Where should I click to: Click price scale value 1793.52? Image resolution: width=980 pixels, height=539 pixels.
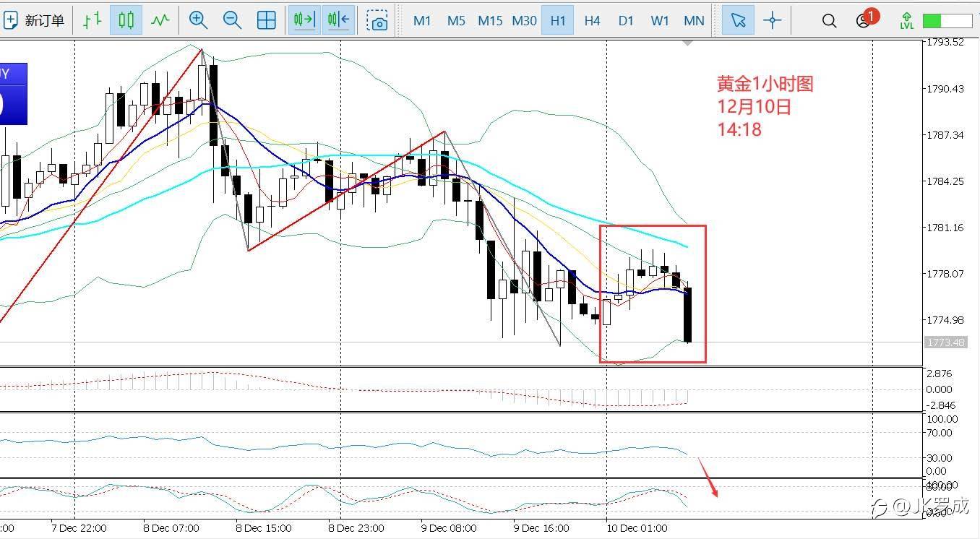pyautogui.click(x=946, y=43)
